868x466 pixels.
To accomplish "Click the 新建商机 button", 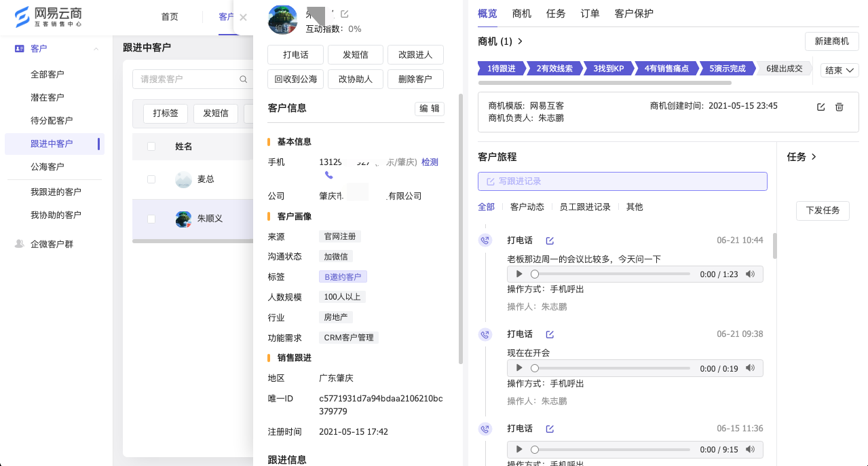I will pyautogui.click(x=831, y=41).
